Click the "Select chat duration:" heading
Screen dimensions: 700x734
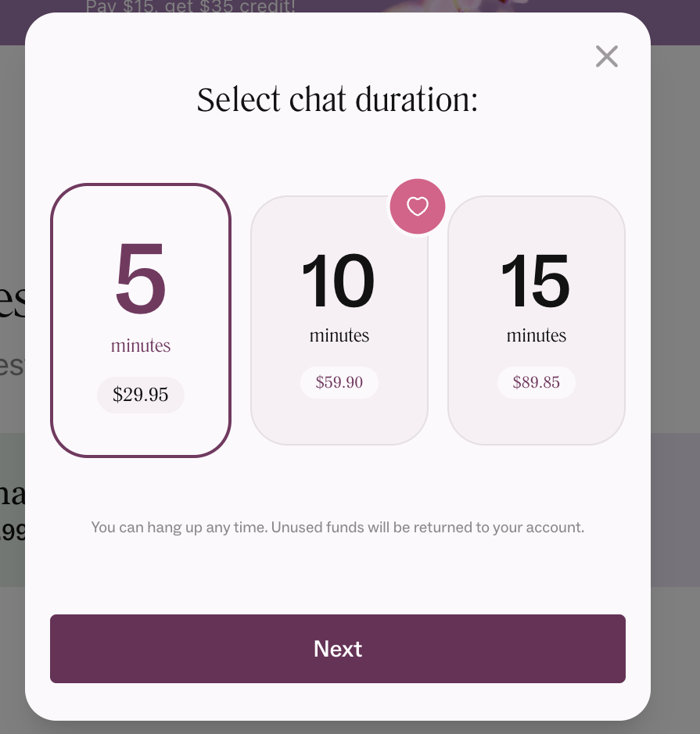pyautogui.click(x=337, y=99)
